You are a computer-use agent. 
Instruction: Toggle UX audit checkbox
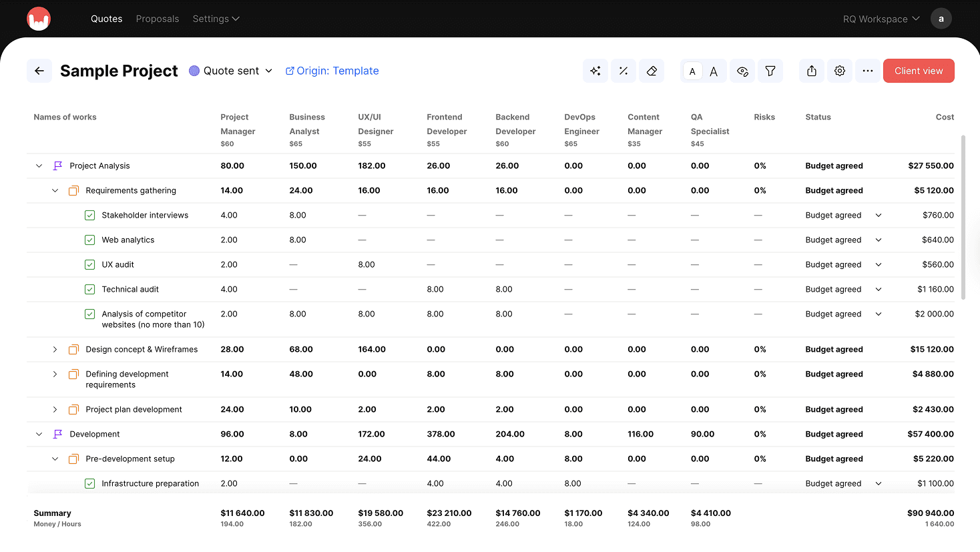coord(90,264)
